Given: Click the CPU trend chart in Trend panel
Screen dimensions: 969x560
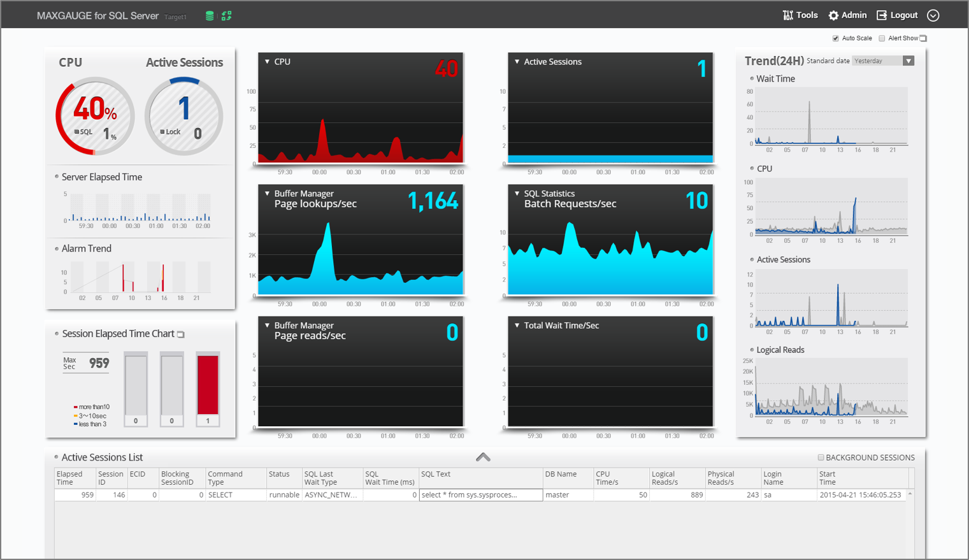Looking at the screenshot, I should [x=831, y=206].
